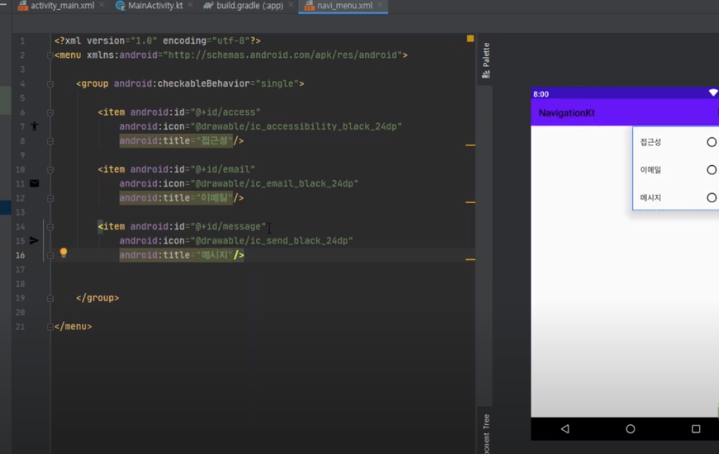719x454 pixels.
Task: Switch to the build.gradle (:app) tab
Action: click(x=243, y=6)
